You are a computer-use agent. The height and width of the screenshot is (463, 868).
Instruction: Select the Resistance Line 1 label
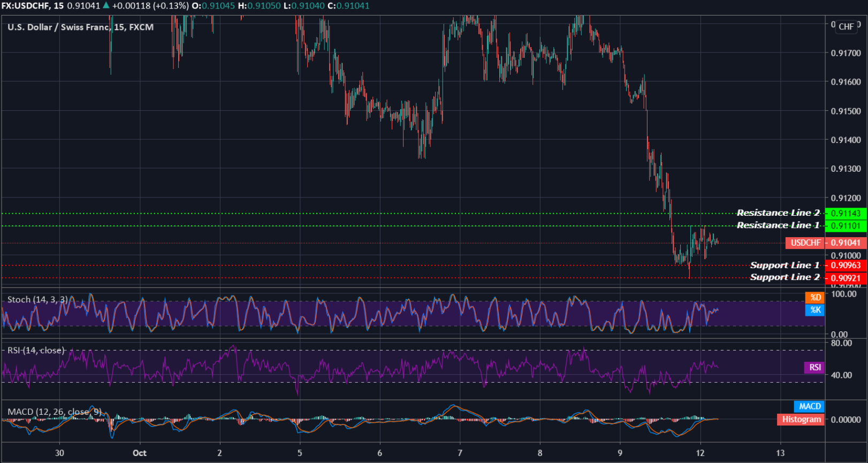(x=778, y=225)
